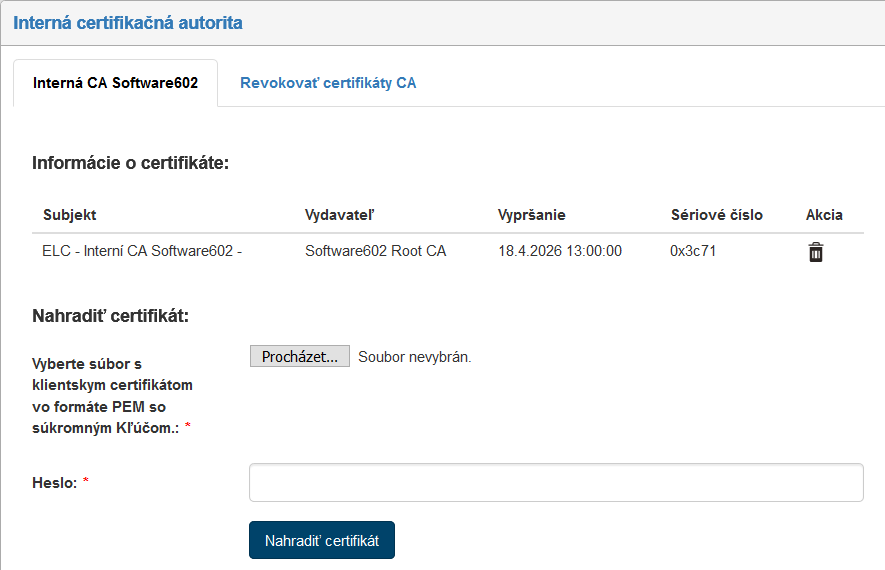The height and width of the screenshot is (570, 885).
Task: Click the Subjekt column header
Action: [70, 215]
